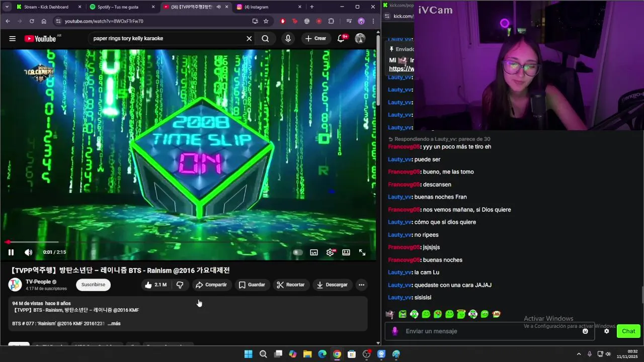
Task: Open the emoji picker in Kick chat
Action: tap(585, 331)
